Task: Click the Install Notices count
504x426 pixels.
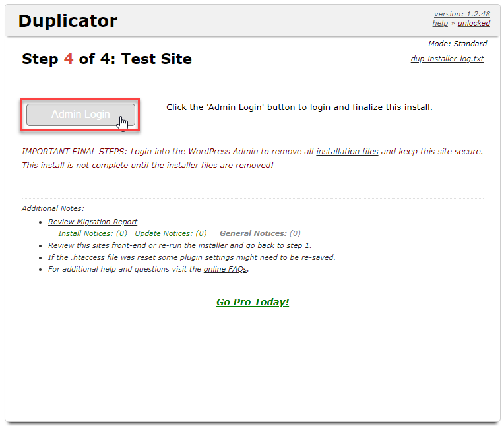Action: [x=92, y=233]
